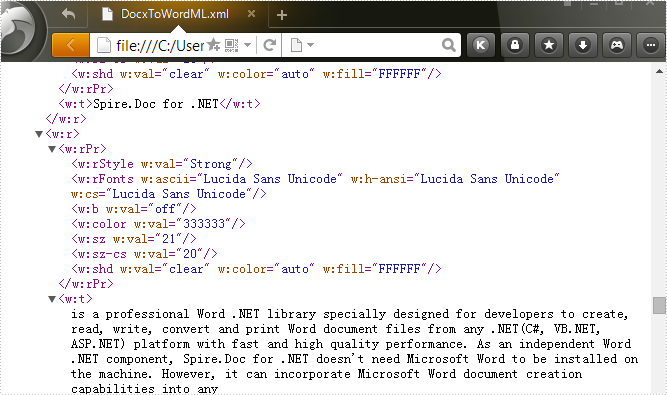The image size is (667, 395).
Task: Open downloads with the down-arrow button
Action: [583, 45]
